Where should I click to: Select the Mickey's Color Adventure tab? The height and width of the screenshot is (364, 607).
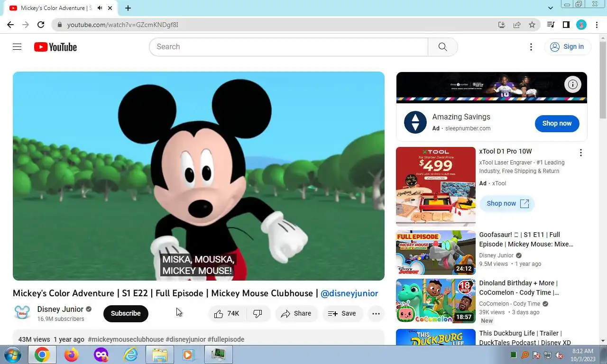pyautogui.click(x=56, y=8)
